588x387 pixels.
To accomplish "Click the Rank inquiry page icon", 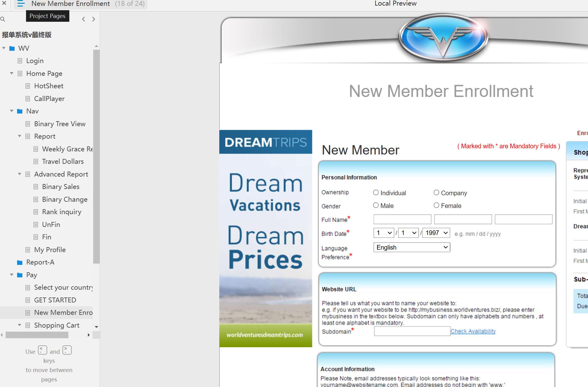I will pos(36,212).
